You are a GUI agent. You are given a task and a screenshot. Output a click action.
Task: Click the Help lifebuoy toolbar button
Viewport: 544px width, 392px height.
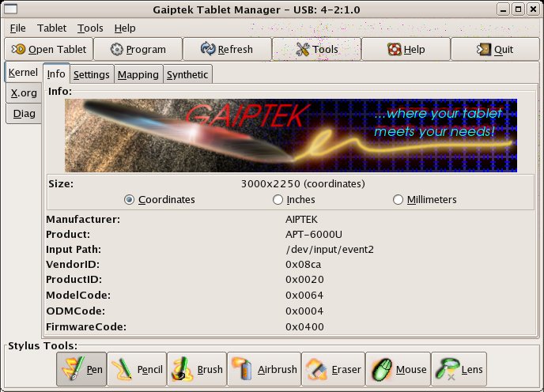406,49
